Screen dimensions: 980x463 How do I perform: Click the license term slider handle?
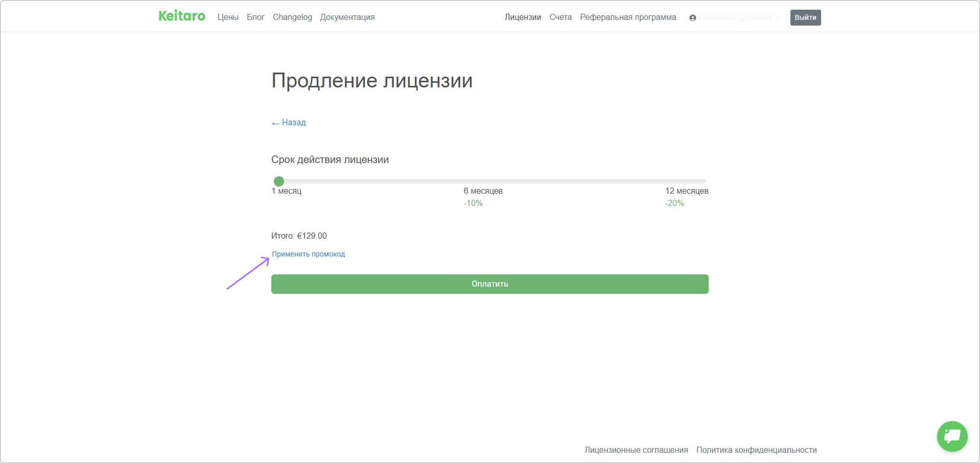pyautogui.click(x=279, y=181)
